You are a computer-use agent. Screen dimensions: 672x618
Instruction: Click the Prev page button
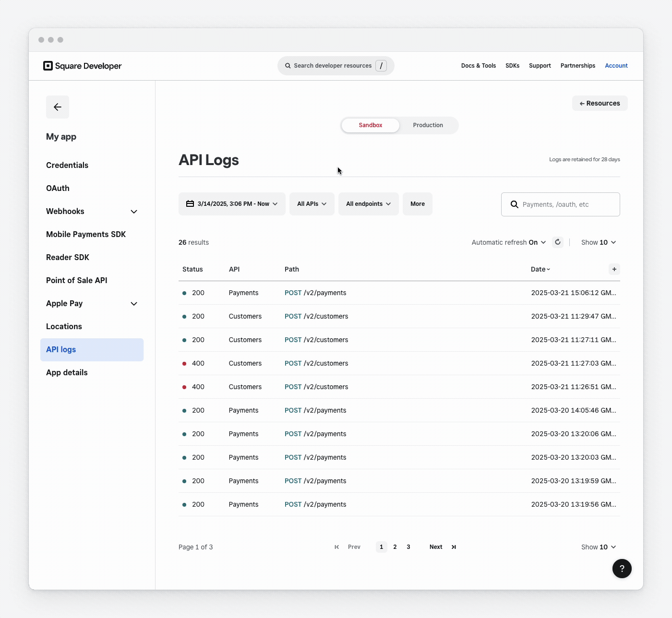[354, 547]
